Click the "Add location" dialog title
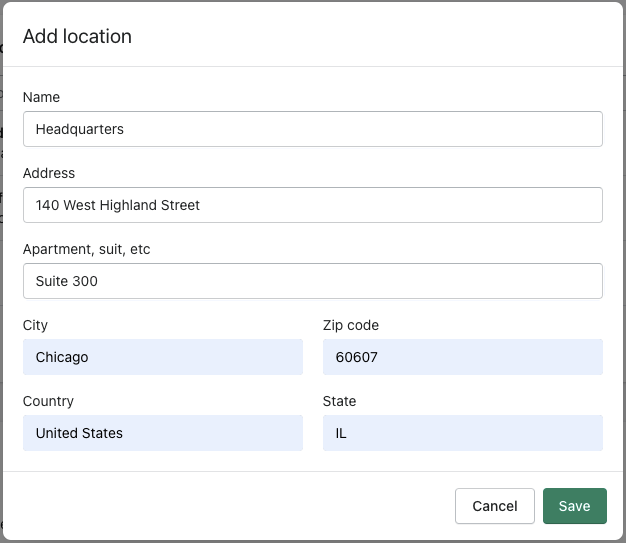The image size is (626, 543). (x=77, y=37)
